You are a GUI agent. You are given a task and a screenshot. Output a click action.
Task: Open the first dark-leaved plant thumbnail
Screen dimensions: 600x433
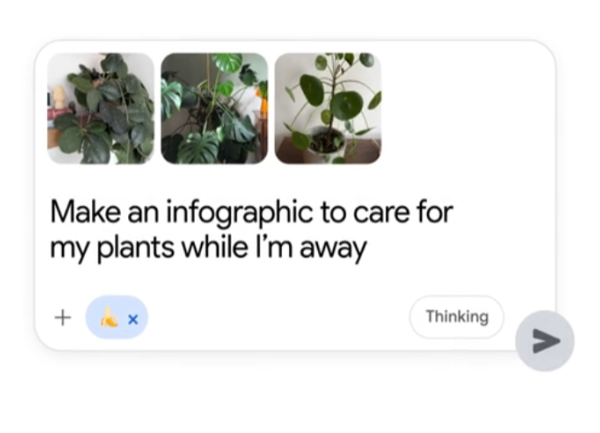tap(100, 108)
